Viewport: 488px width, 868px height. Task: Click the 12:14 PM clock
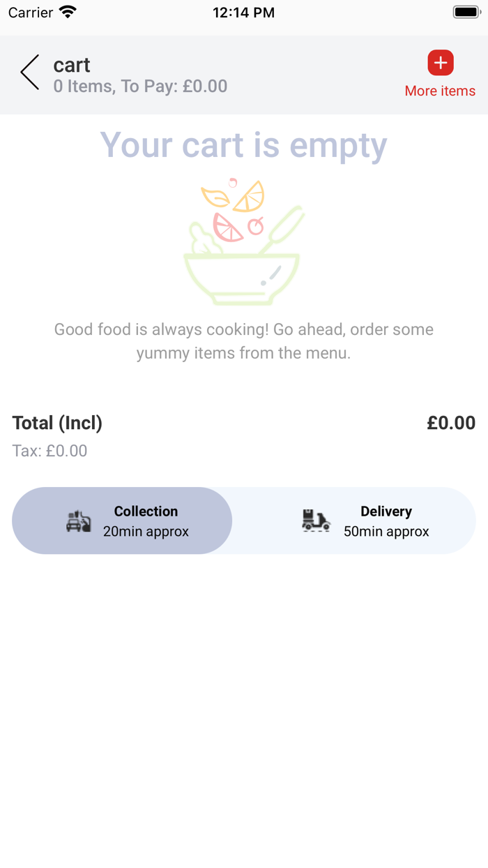(243, 13)
